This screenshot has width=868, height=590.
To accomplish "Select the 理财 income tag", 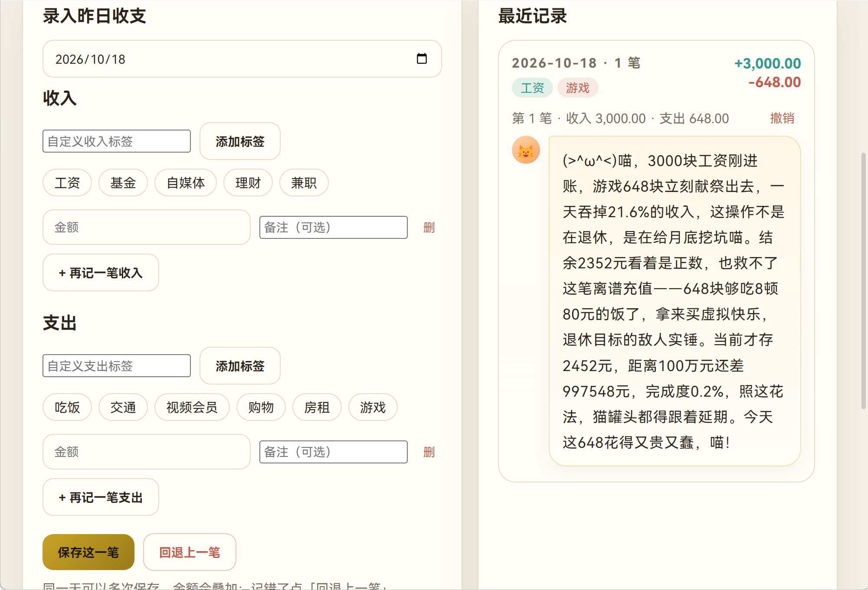I will pos(248,183).
